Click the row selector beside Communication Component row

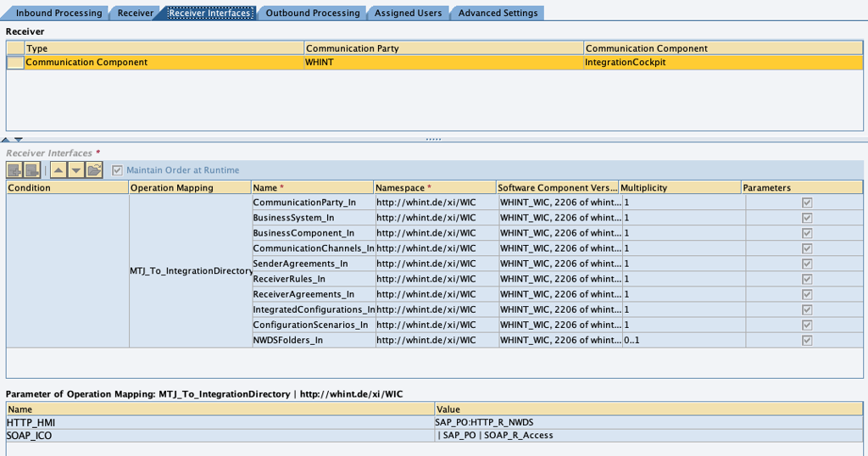15,63
